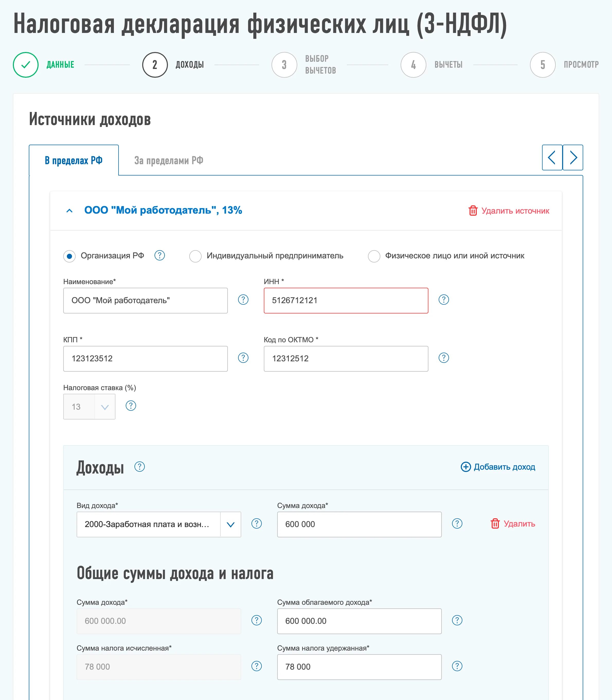Collapse ООО Мой работодатель source section
Screen dimensions: 612x700
(69, 211)
